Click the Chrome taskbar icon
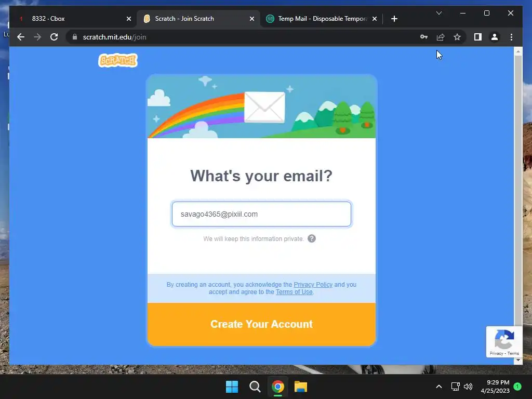The height and width of the screenshot is (399, 532). [x=277, y=387]
